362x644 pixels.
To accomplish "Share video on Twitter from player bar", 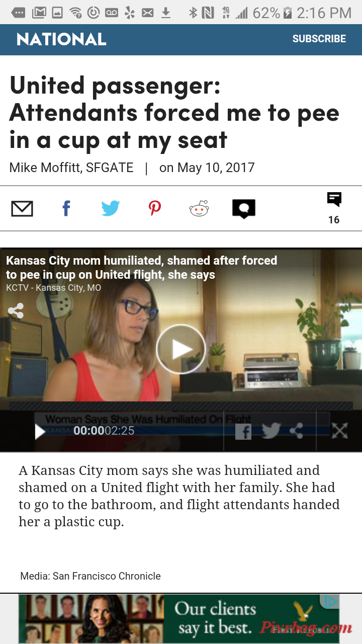I will (x=271, y=431).
